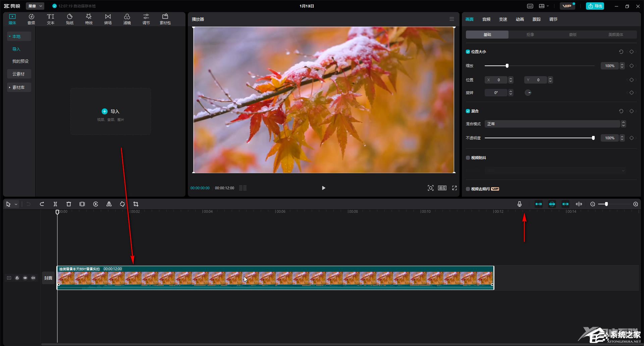This screenshot has height=346, width=644.
Task: Click the player screenshot focus icon
Action: pyautogui.click(x=430, y=188)
